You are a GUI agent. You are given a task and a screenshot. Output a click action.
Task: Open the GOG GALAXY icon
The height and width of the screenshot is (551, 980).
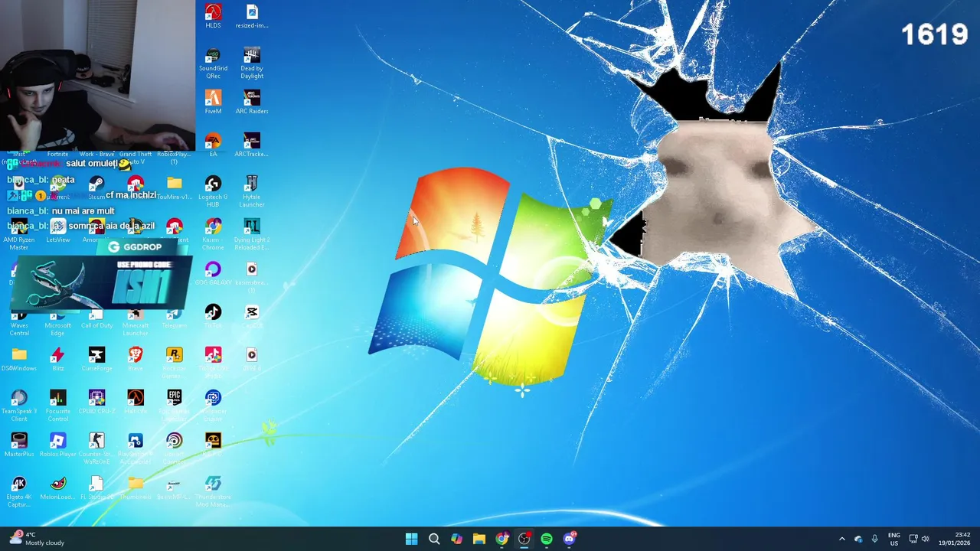[x=213, y=273]
